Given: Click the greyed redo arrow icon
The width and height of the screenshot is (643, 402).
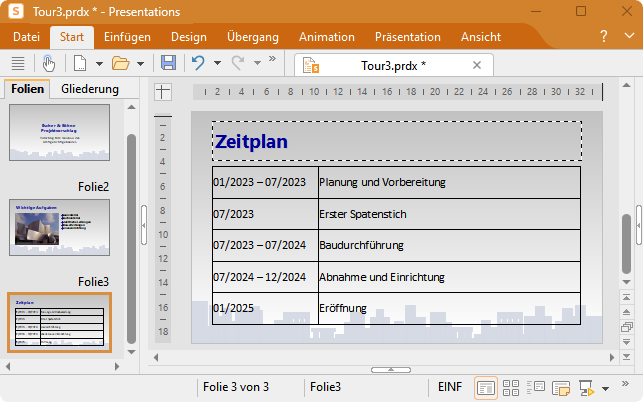Looking at the screenshot, I should tap(238, 63).
